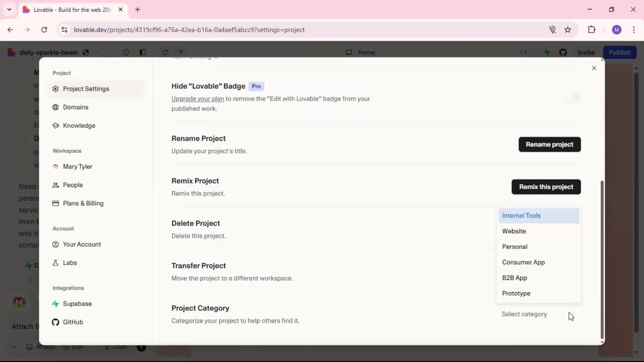The width and height of the screenshot is (644, 362).
Task: Go to Plans & Billing section
Action: 83,203
